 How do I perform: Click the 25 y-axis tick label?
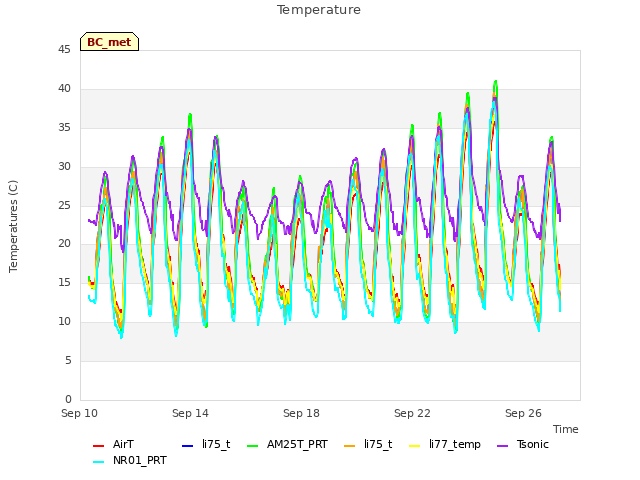click(64, 205)
